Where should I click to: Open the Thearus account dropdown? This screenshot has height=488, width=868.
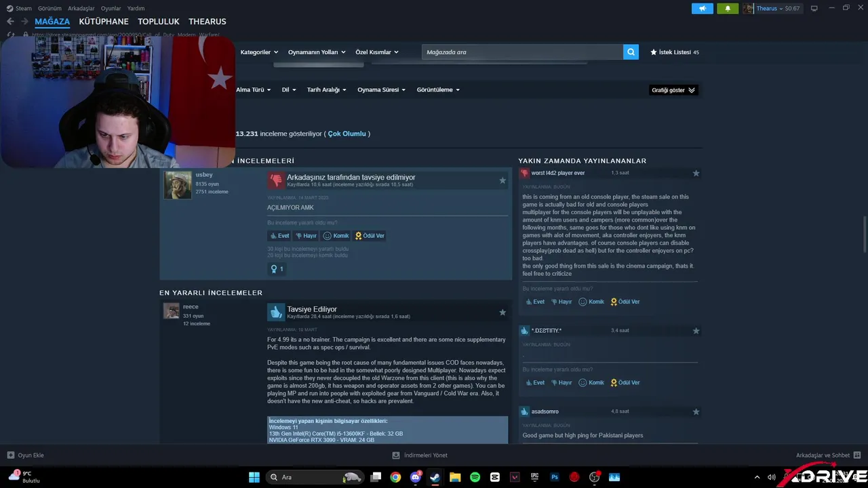(x=772, y=8)
